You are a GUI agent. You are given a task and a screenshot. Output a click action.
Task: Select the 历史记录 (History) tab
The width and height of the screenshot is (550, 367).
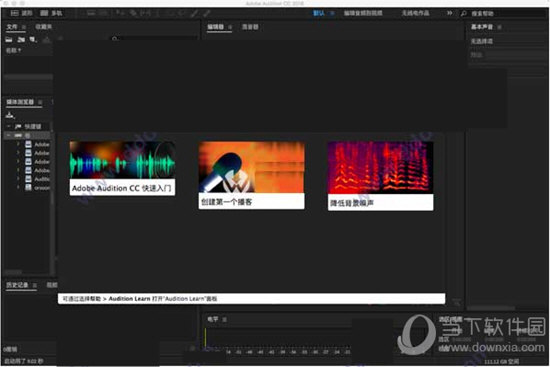click(17, 285)
